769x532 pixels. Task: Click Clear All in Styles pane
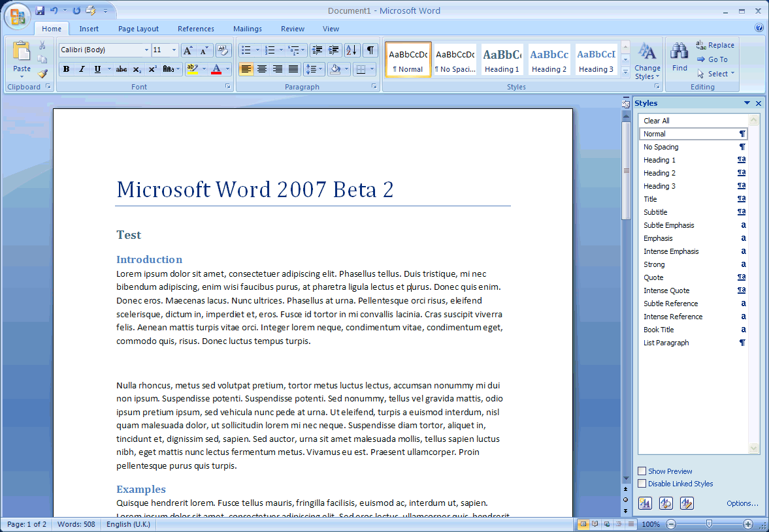tap(657, 120)
